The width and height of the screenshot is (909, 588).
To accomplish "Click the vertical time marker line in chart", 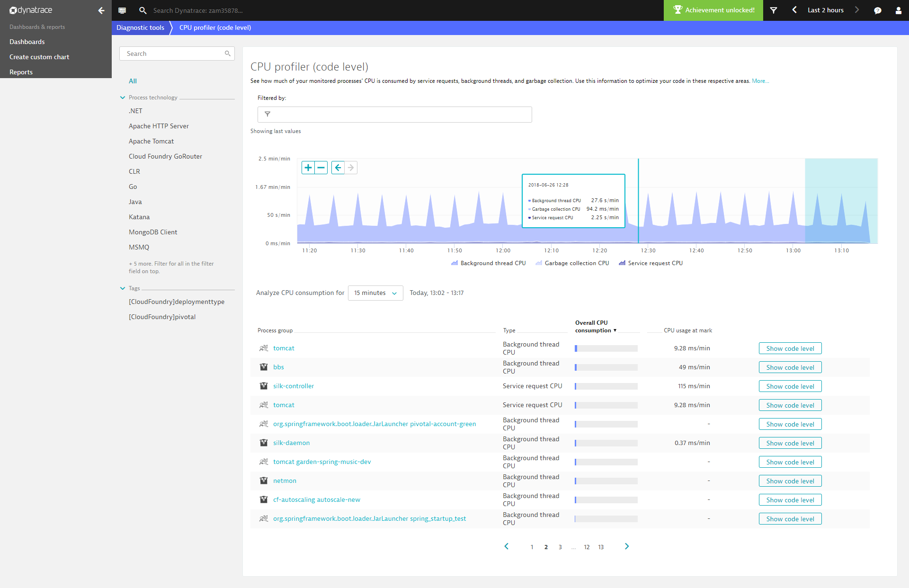I will tap(638, 201).
